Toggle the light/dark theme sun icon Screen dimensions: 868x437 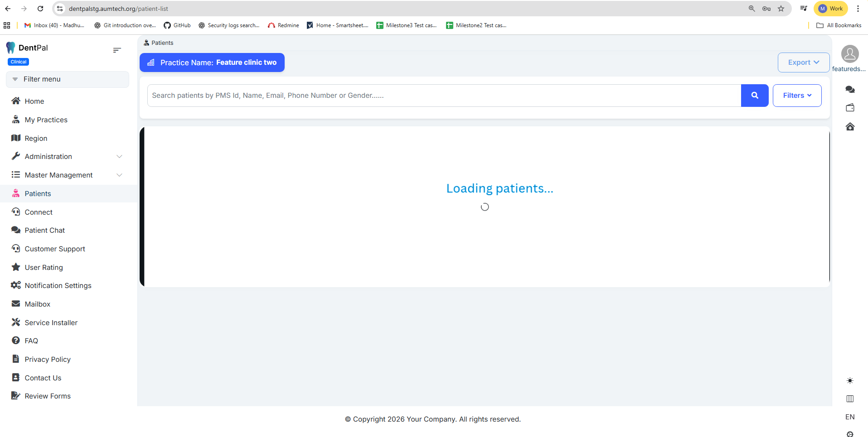click(850, 380)
